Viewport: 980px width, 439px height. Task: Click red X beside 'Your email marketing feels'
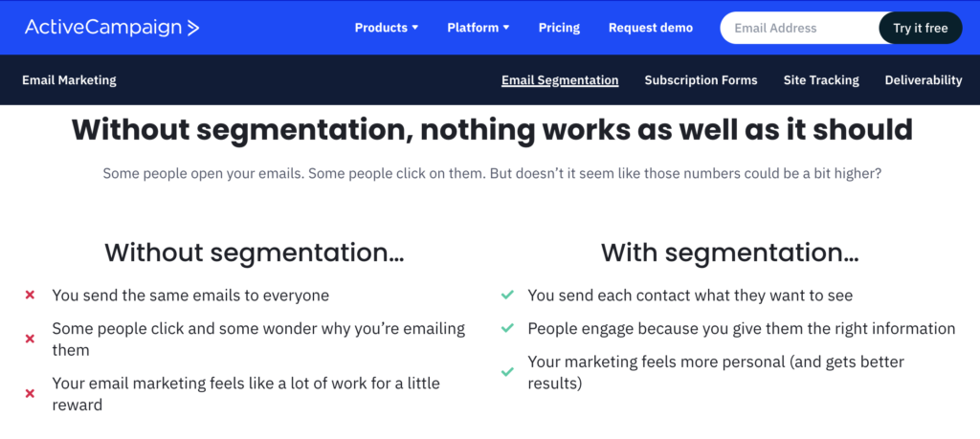click(x=30, y=393)
